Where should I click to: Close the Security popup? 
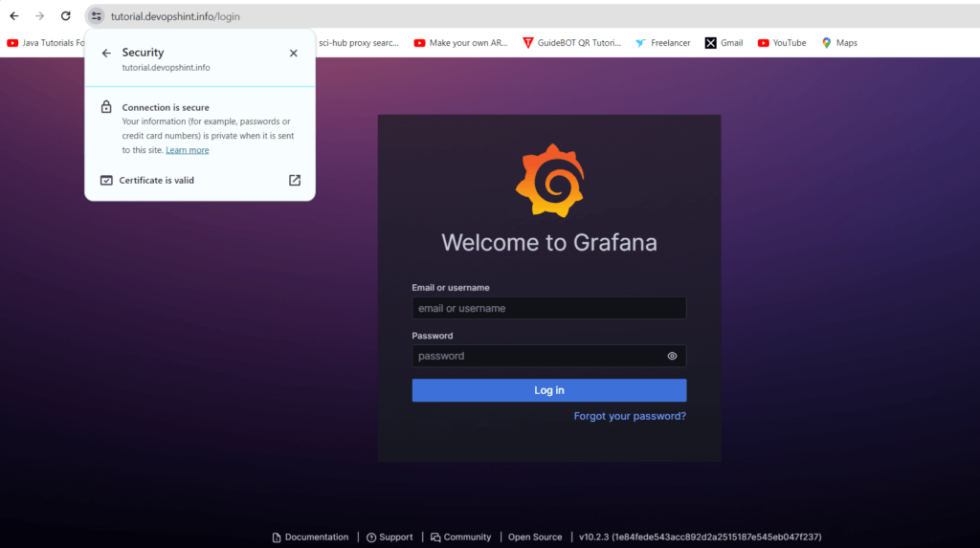click(293, 54)
